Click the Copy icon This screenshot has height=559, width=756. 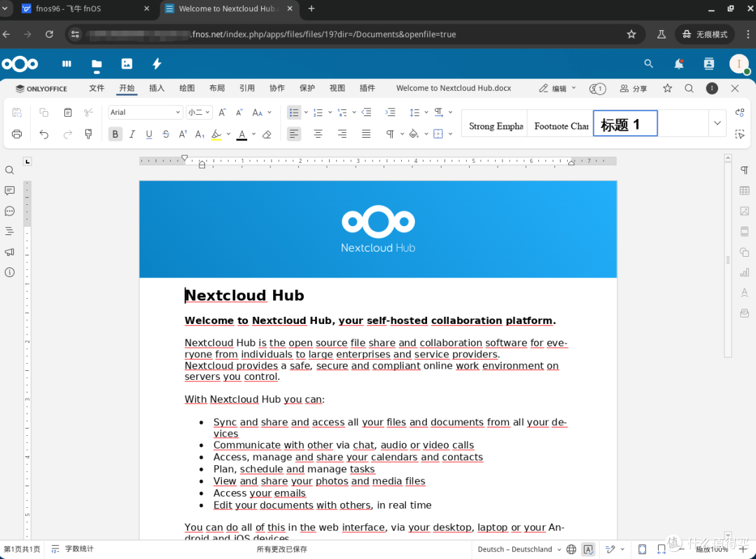click(44, 112)
